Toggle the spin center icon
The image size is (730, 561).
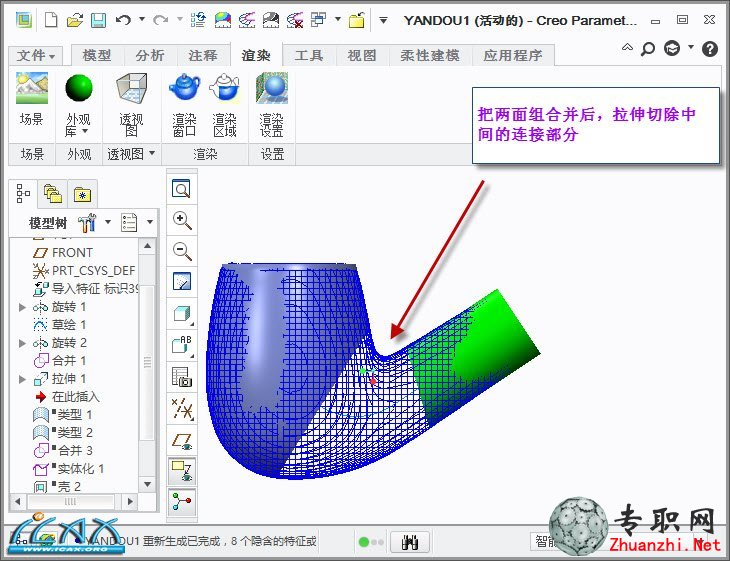182,502
